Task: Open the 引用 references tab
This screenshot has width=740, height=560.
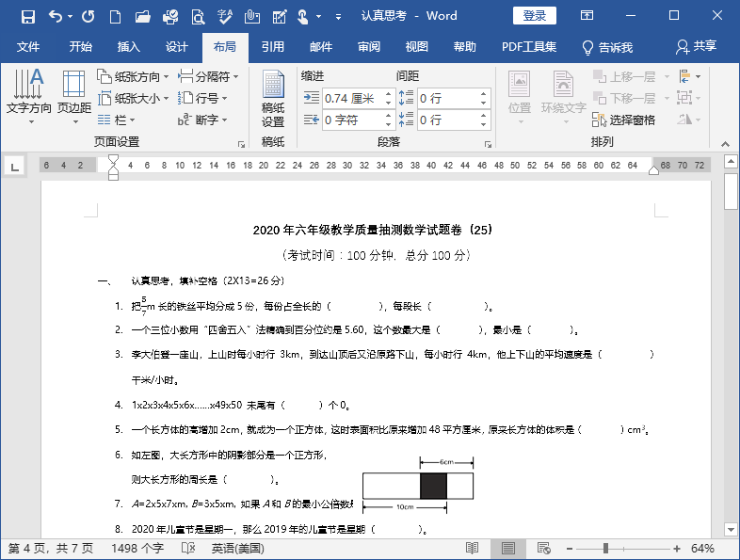Action: coord(273,47)
